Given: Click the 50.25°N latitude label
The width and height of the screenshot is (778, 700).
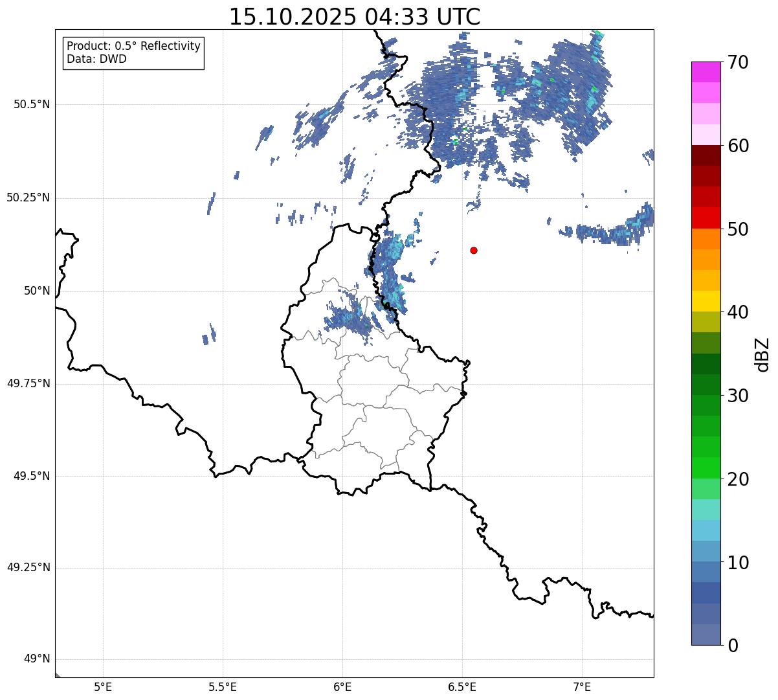Looking at the screenshot, I should point(28,198).
